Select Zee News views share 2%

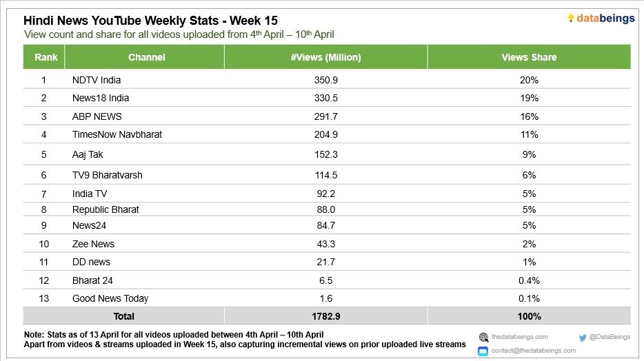coord(529,244)
